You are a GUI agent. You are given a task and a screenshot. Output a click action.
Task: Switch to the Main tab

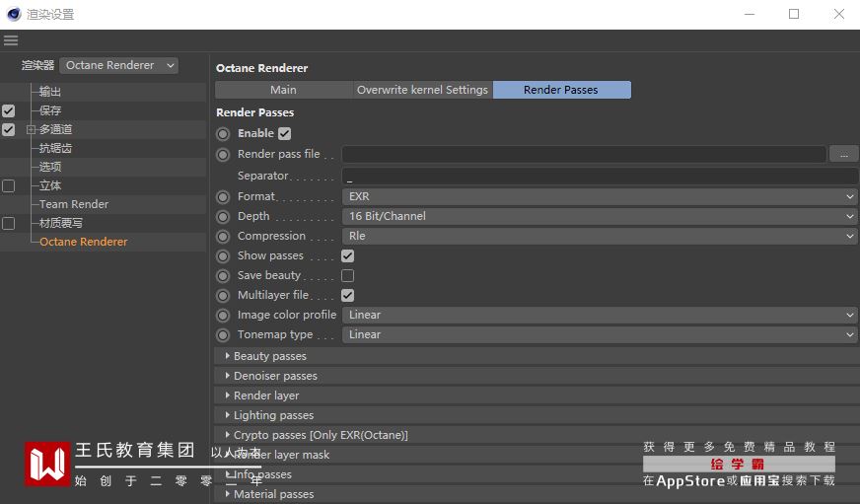click(x=283, y=90)
